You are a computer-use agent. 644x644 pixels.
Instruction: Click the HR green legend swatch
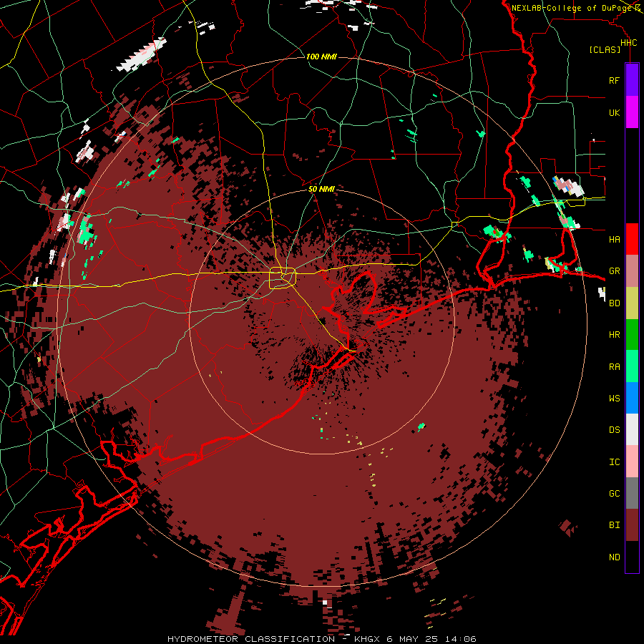click(632, 335)
